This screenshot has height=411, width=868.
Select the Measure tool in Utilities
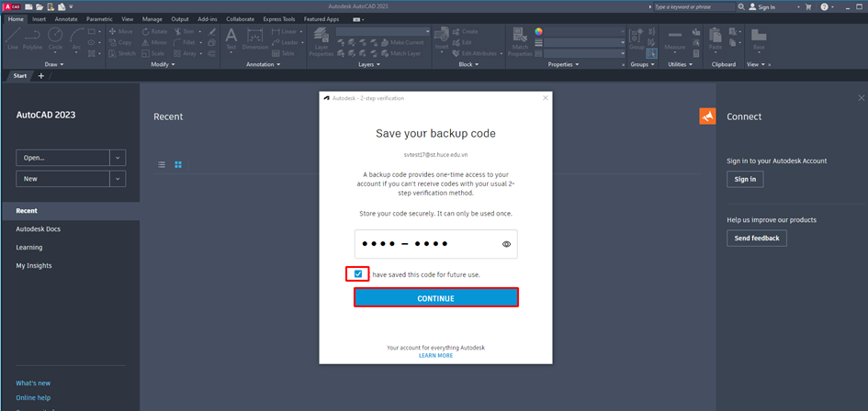point(675,39)
